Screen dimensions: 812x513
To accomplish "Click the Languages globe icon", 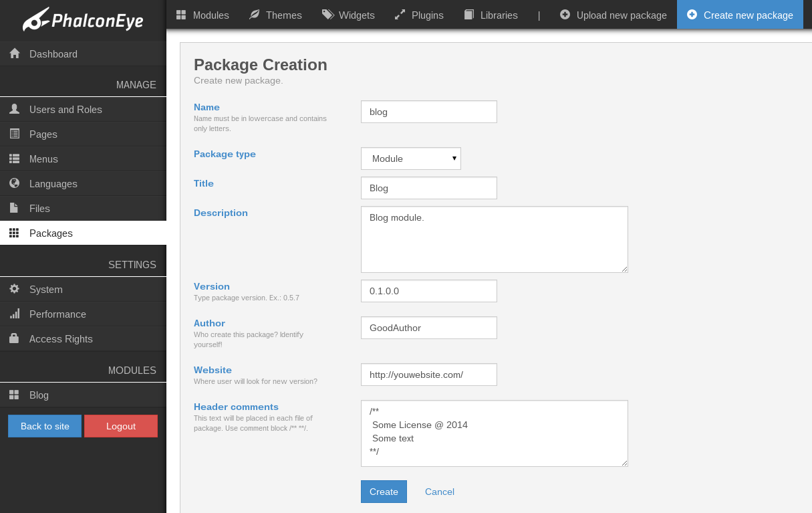I will [15, 183].
